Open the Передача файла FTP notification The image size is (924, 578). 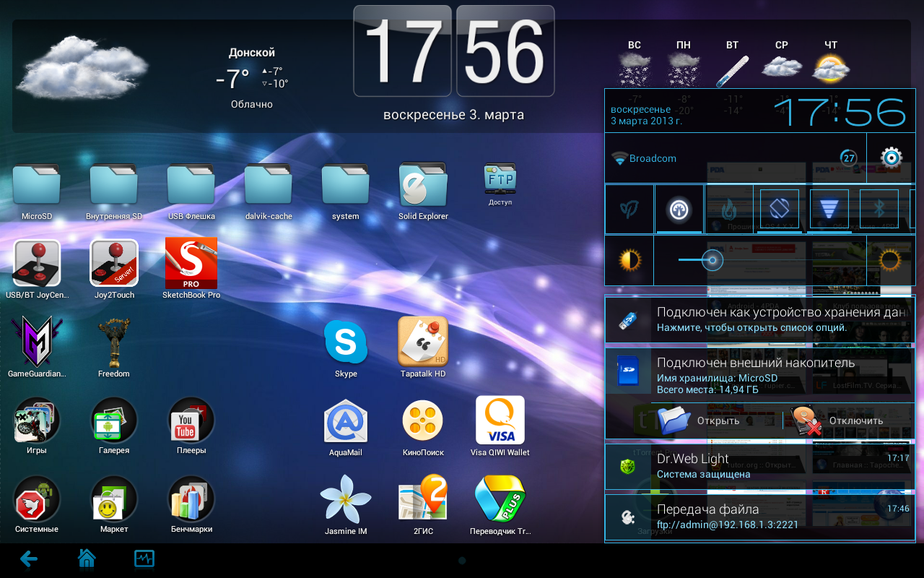pos(759,517)
